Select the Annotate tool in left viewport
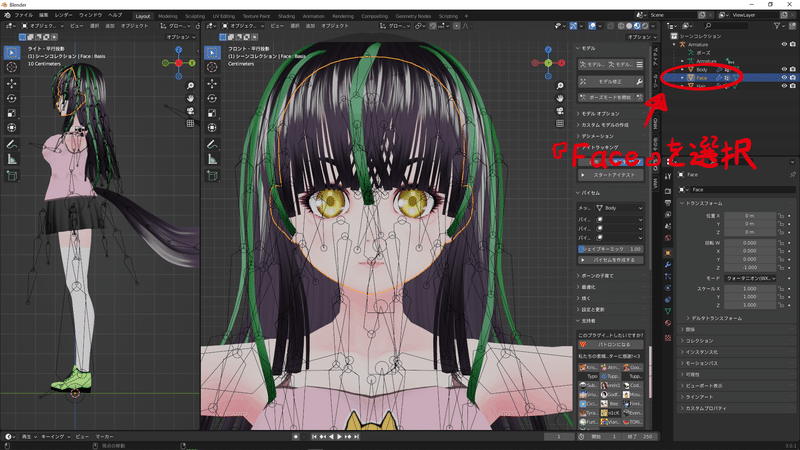Image resolution: width=800 pixels, height=450 pixels. 12,145
